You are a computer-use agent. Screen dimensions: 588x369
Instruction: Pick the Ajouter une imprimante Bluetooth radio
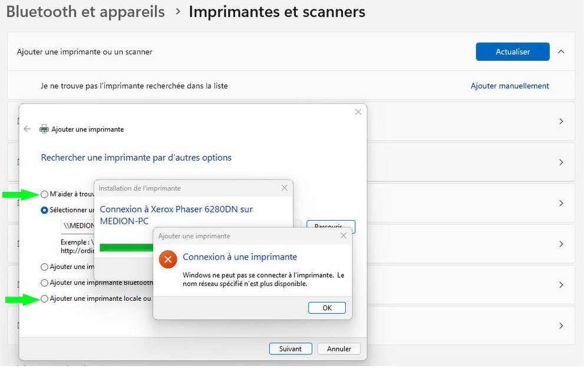[45, 283]
